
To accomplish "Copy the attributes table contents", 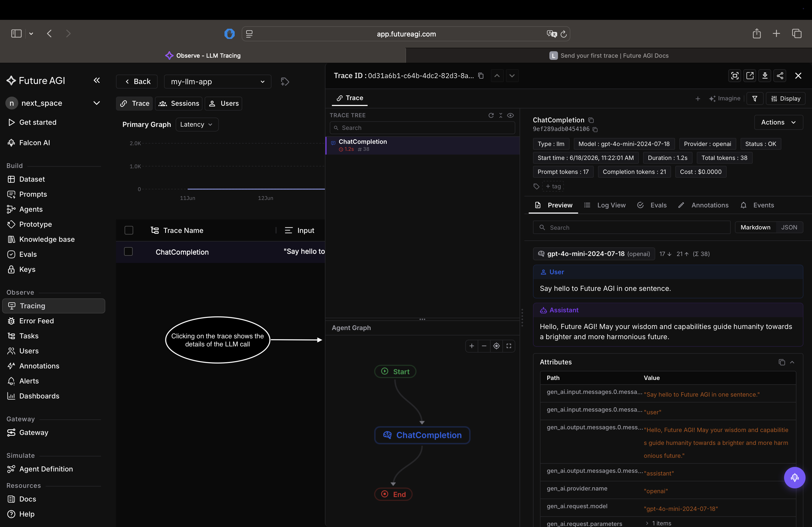I will pyautogui.click(x=781, y=362).
